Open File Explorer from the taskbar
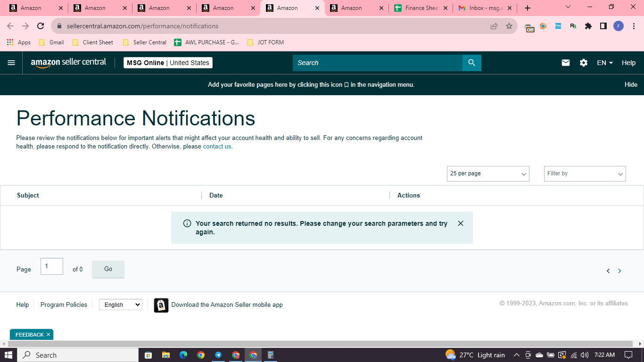The width and height of the screenshot is (644, 362). click(165, 355)
